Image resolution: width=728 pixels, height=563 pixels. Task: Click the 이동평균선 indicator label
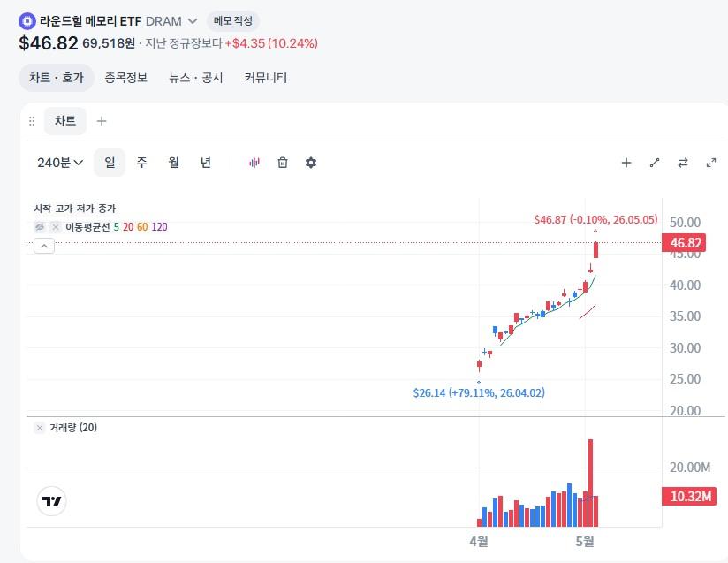(x=87, y=226)
